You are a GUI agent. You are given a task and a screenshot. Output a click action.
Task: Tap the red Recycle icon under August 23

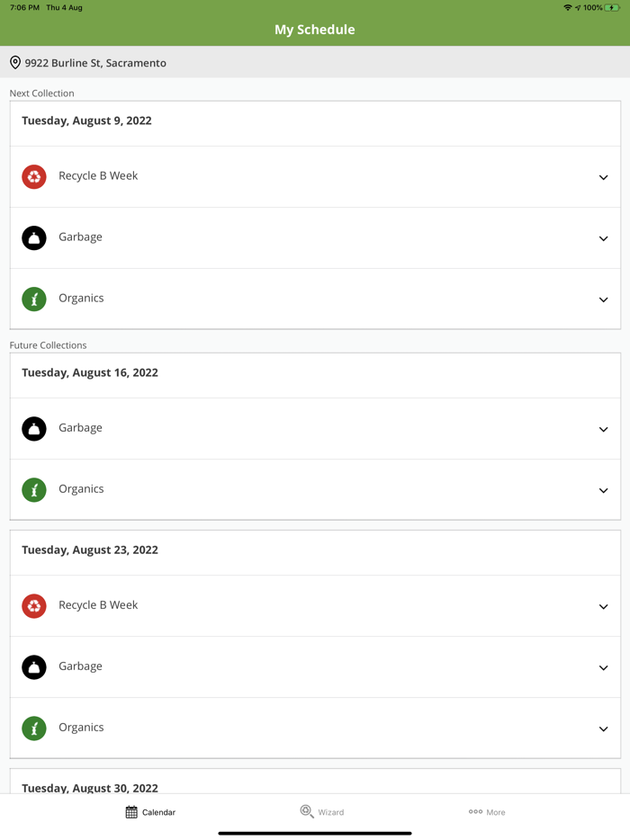click(34, 605)
